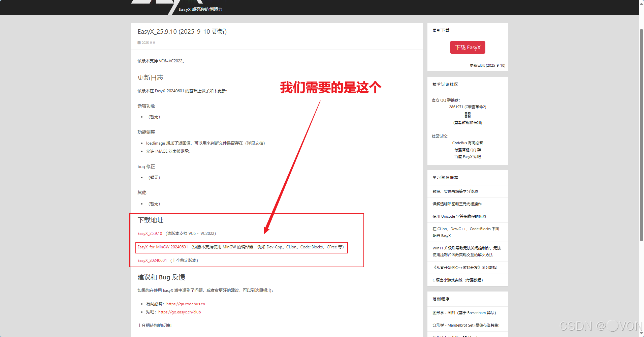Click the 范例程序 sidebar heading
This screenshot has height=337, width=644.
tap(441, 299)
